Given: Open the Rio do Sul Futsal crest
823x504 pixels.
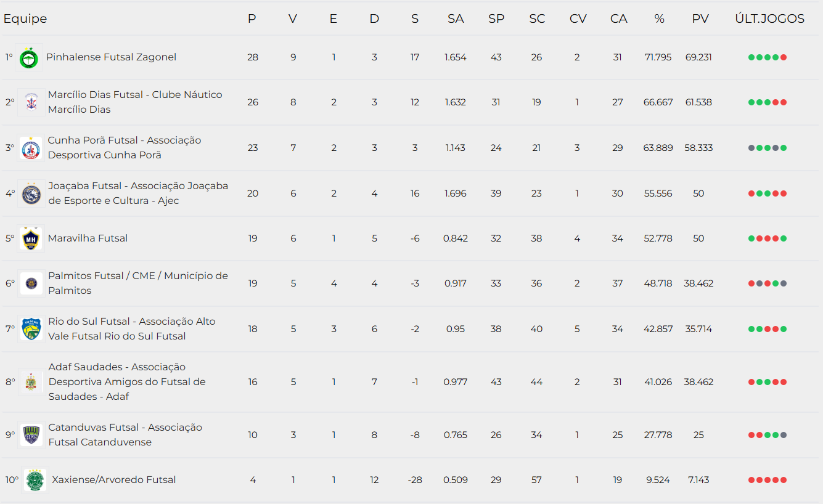Looking at the screenshot, I should click(x=31, y=329).
